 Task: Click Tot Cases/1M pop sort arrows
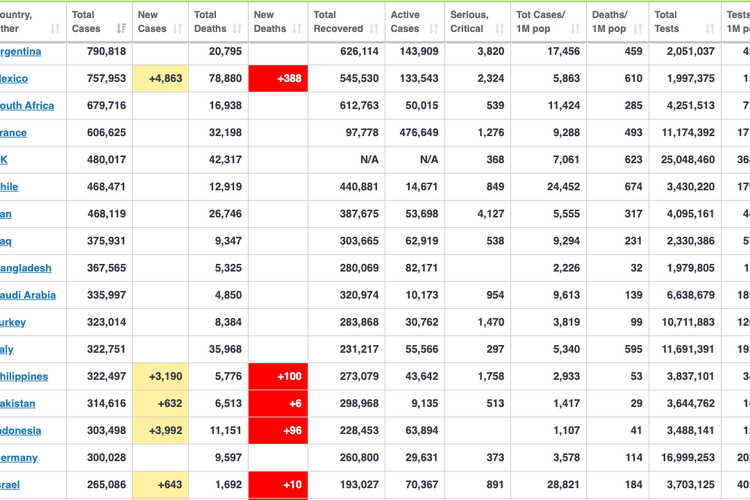coord(576,29)
